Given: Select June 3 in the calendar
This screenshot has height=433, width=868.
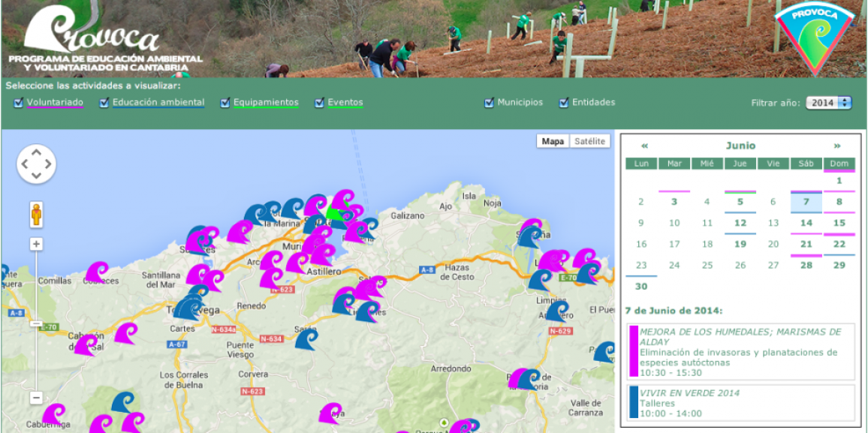Looking at the screenshot, I should click(x=674, y=202).
